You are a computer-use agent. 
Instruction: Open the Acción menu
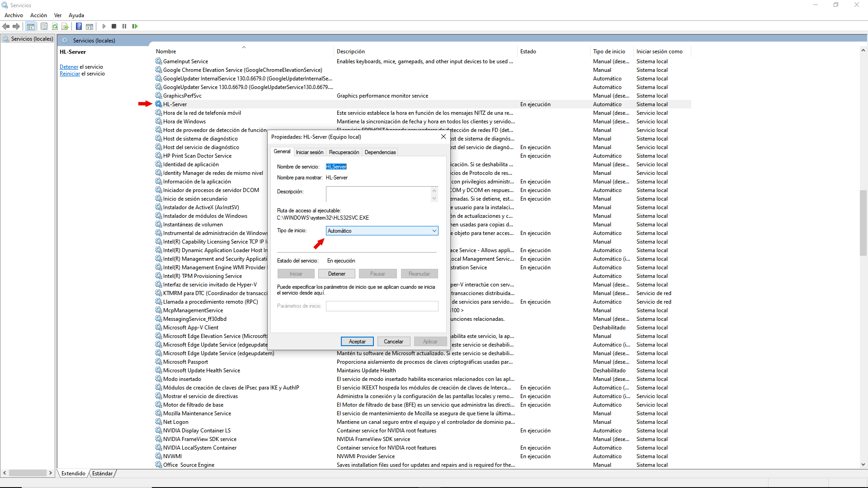point(38,15)
